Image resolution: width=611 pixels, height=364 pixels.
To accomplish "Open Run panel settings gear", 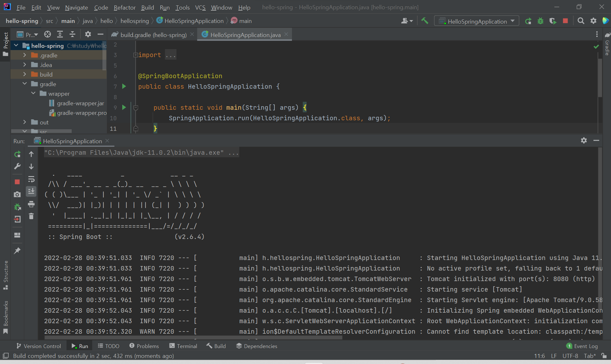I will (x=584, y=140).
